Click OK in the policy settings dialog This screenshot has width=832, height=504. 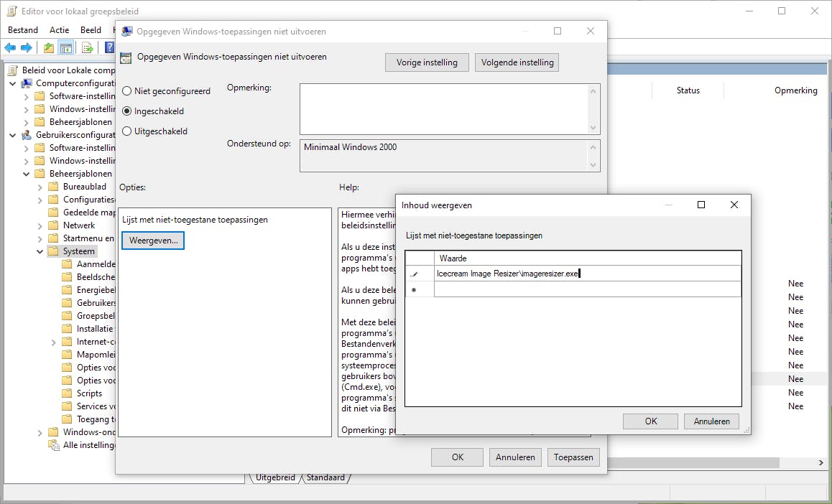(458, 457)
